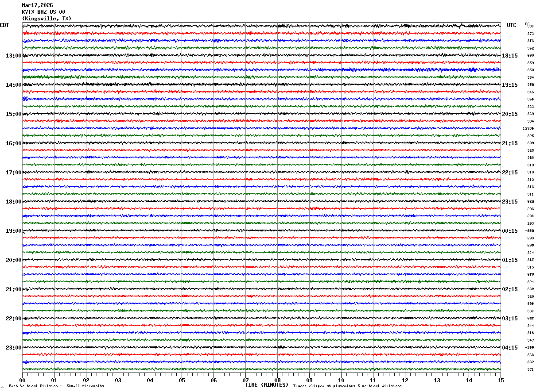Click the DC offset value 350
This screenshot has height=392, width=536.
pyautogui.click(x=530, y=70)
